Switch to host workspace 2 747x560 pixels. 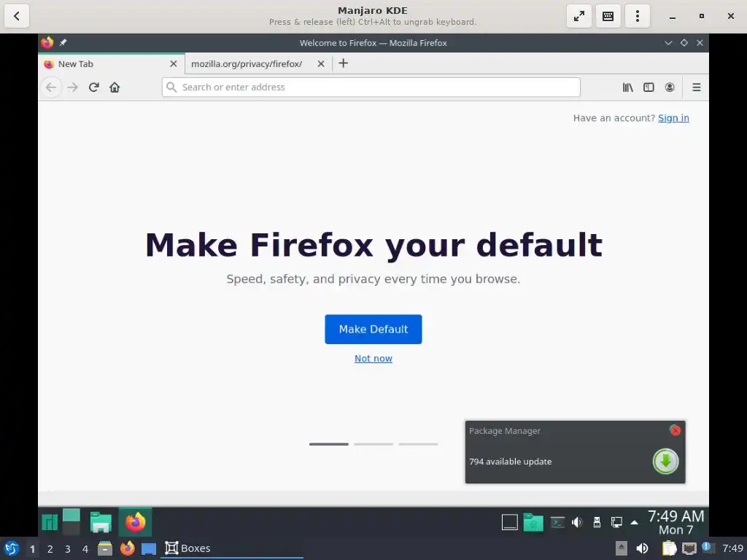click(50, 549)
